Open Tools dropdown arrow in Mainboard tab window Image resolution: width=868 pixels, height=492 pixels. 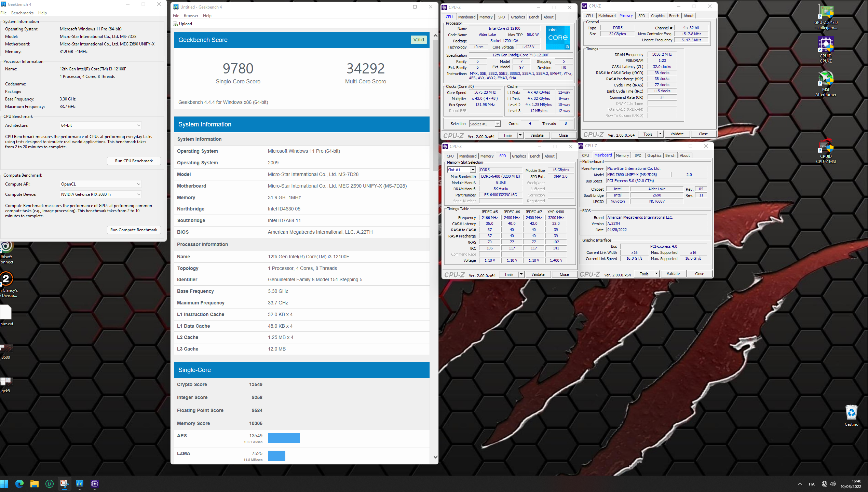pos(657,274)
